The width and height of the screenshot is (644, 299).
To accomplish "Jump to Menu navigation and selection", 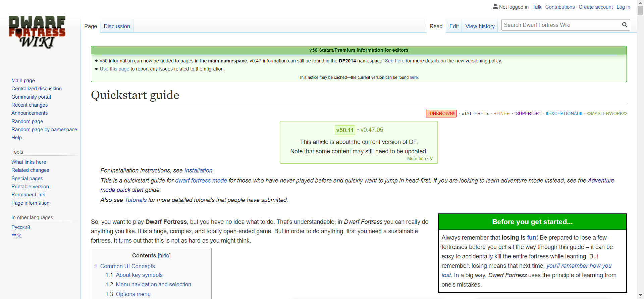I will (x=153, y=285).
